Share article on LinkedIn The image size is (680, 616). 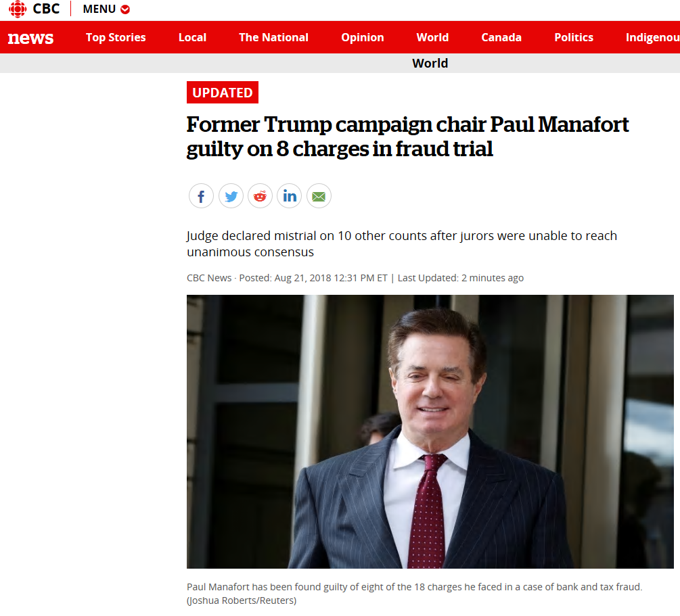(290, 196)
